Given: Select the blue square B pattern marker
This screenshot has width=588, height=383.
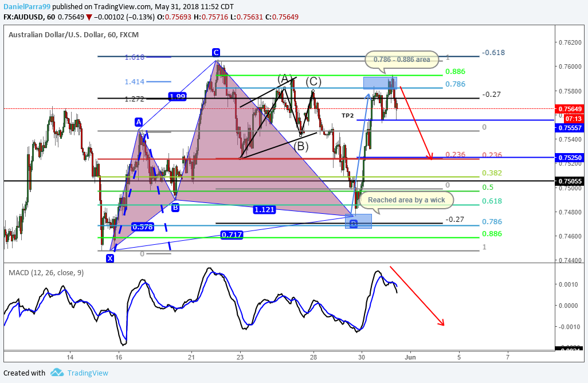Looking at the screenshot, I should (175, 207).
